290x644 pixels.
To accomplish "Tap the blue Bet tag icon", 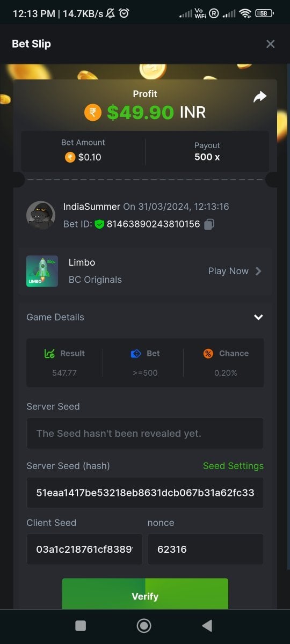I will point(136,353).
